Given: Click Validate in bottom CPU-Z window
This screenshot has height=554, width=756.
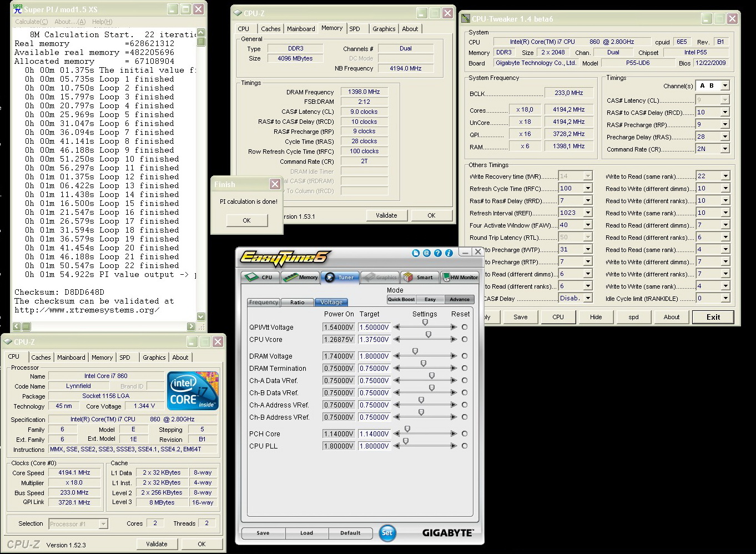Looking at the screenshot, I should pos(157,544).
